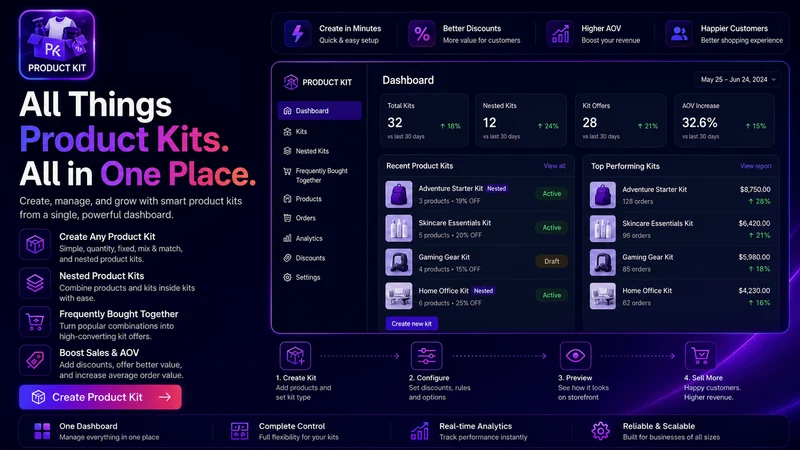Screen dimensions: 800x450
Task: Click the Active status of Skincare Essentials Kit
Action: [552, 228]
